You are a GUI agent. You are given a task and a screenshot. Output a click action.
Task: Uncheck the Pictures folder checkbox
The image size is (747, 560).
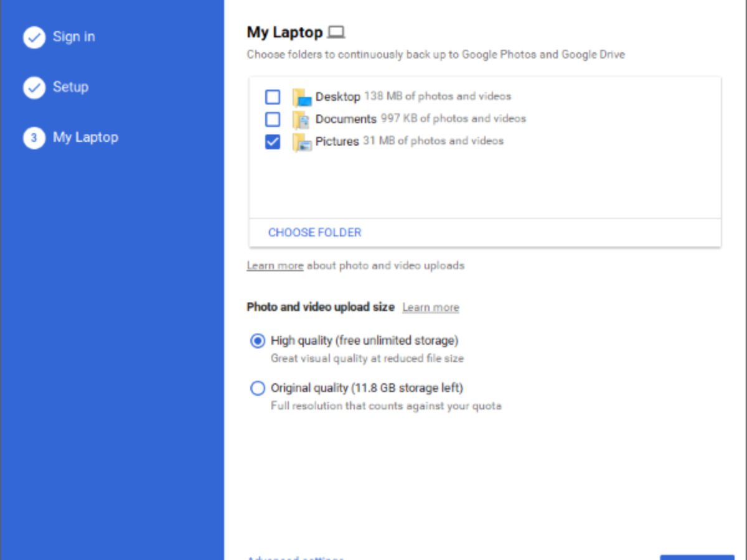click(x=273, y=142)
